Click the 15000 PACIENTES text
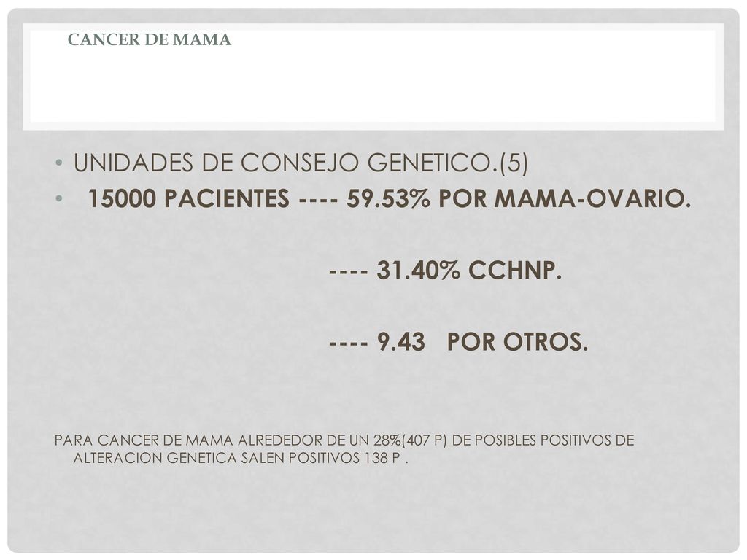This screenshot has height=560, width=747. point(189,198)
